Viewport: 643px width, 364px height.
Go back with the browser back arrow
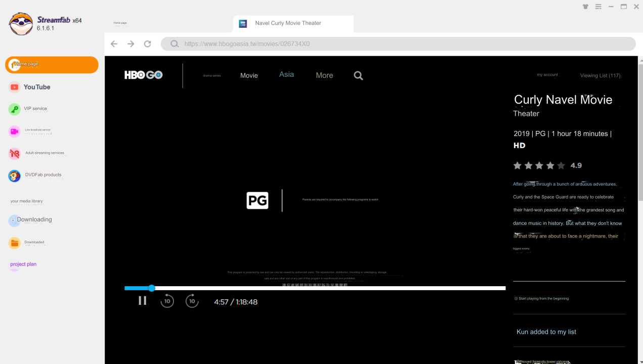(114, 44)
